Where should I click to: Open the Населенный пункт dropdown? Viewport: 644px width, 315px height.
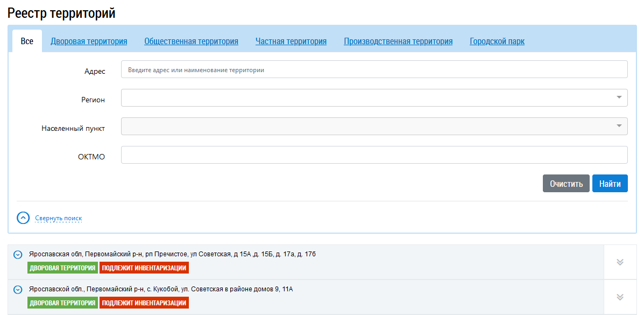point(374,126)
